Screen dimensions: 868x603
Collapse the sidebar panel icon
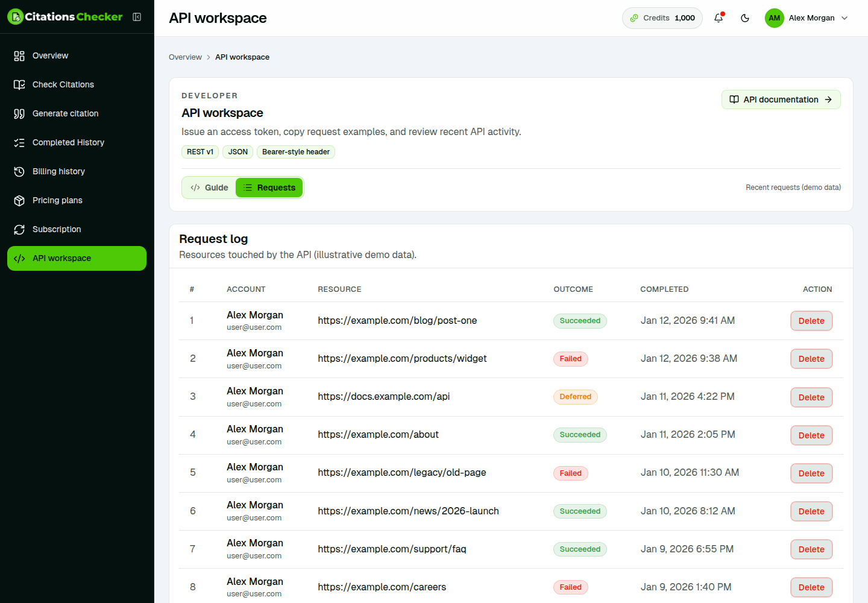click(x=137, y=17)
